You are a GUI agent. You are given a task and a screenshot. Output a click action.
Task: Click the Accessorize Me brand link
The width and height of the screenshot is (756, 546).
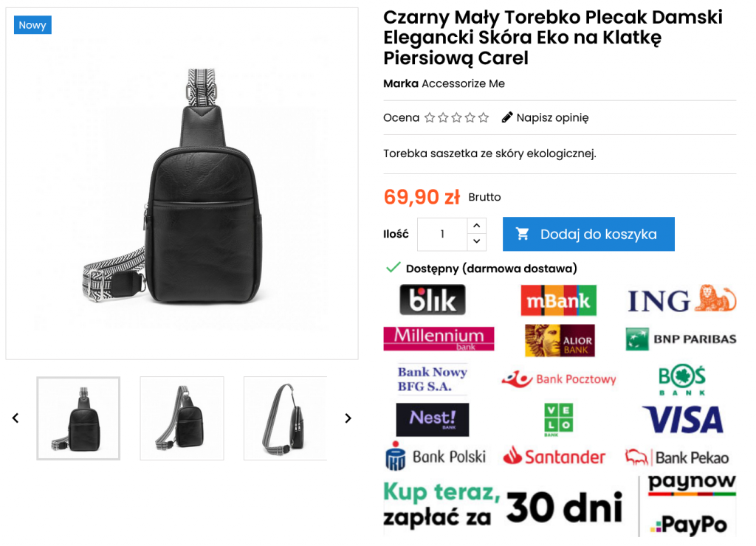pyautogui.click(x=463, y=83)
